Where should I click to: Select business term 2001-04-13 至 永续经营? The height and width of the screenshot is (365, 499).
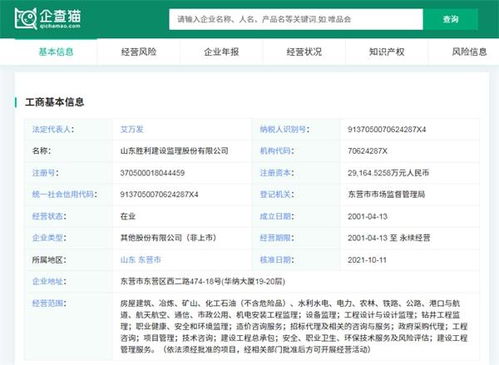coord(389,238)
